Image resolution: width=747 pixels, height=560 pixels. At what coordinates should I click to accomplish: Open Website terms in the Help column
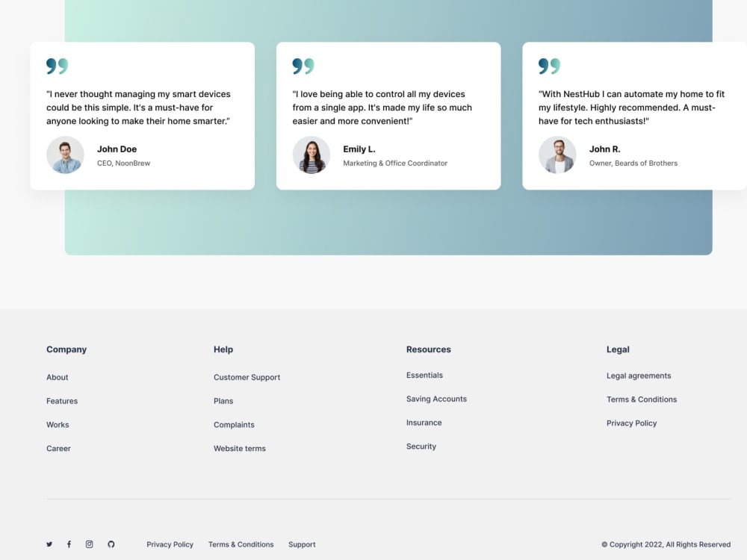pos(240,449)
